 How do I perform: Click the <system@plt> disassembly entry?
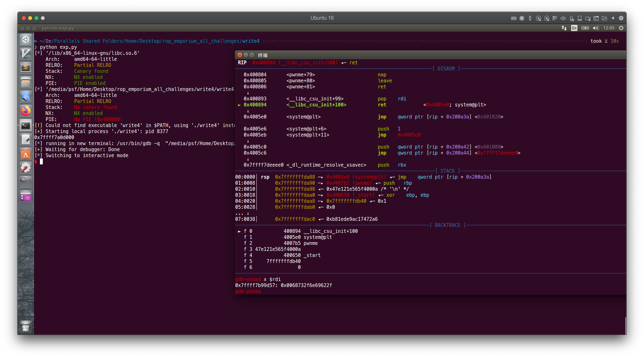304,117
